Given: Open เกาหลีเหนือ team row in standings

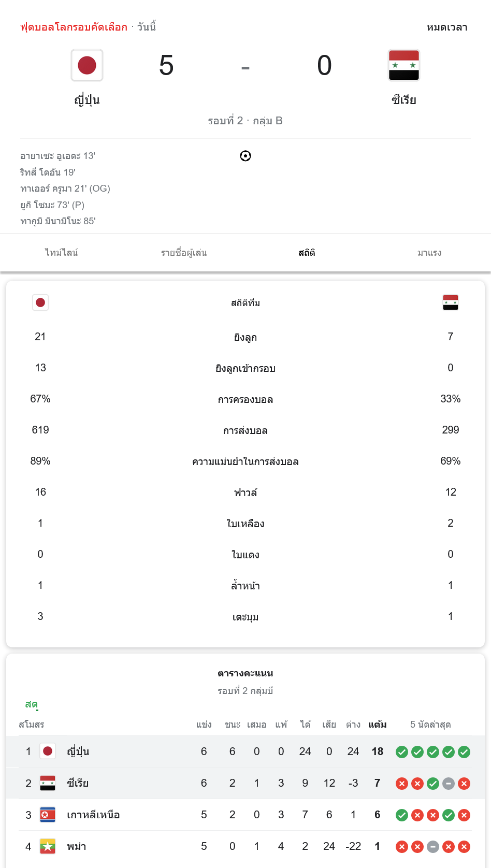Looking at the screenshot, I should 245,815.
